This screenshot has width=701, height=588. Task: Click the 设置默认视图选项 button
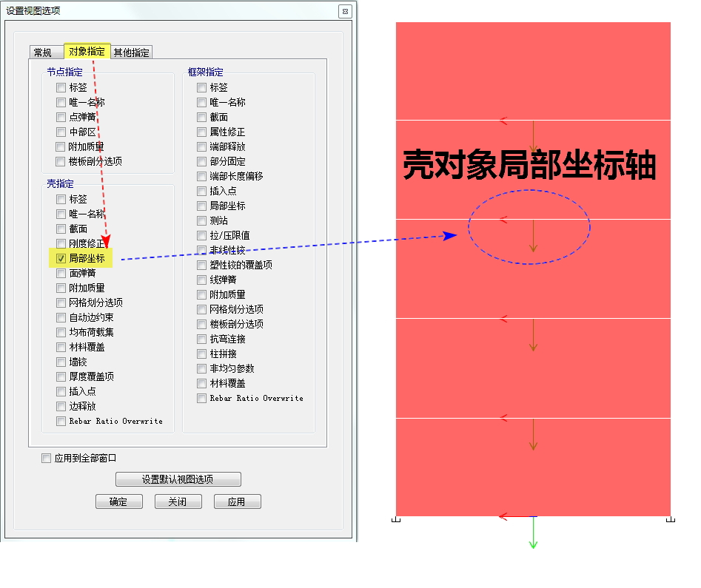(x=178, y=479)
